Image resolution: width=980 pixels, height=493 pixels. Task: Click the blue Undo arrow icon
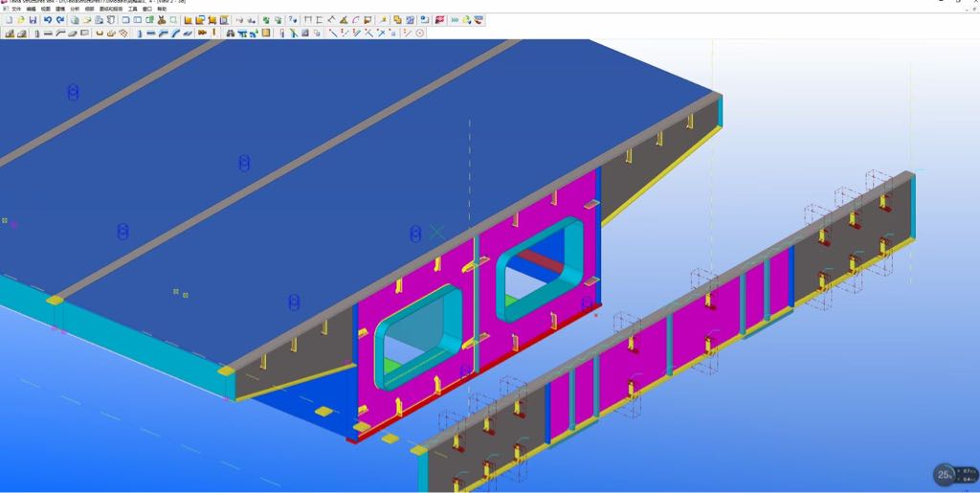click(x=47, y=20)
